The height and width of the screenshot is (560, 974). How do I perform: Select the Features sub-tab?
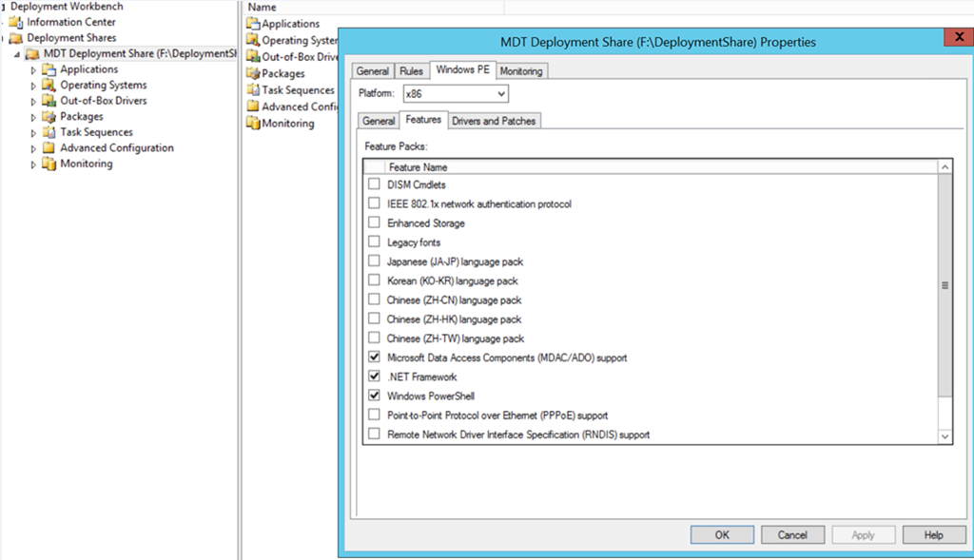(x=423, y=120)
